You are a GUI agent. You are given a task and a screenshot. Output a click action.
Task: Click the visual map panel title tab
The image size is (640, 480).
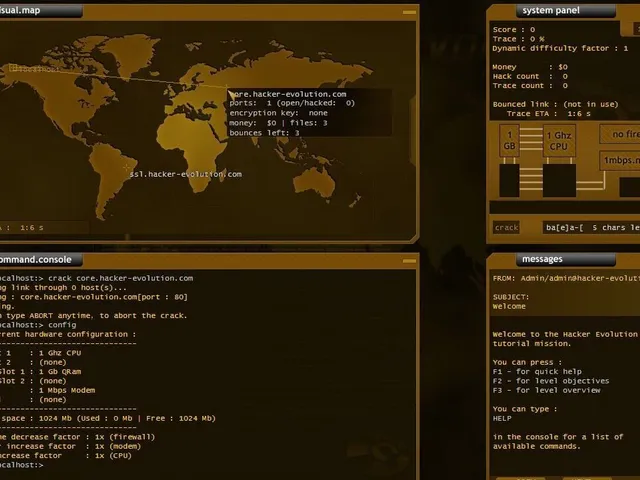[40, 11]
